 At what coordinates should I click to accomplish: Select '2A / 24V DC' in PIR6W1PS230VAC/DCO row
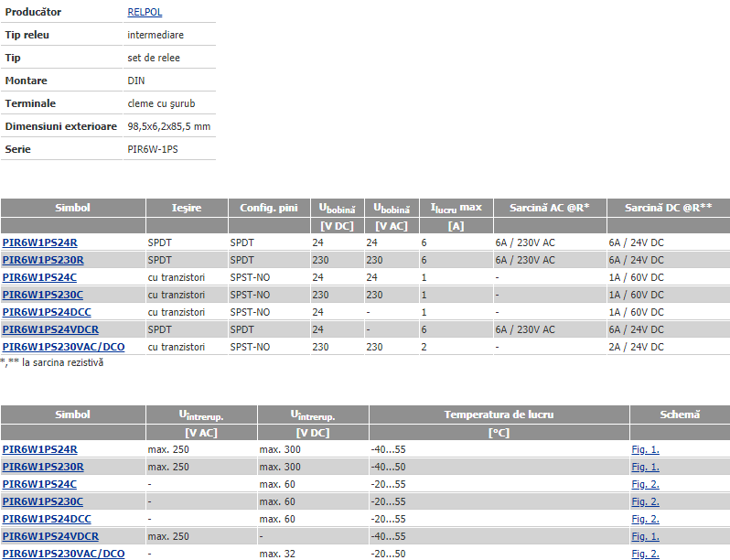pos(637,347)
